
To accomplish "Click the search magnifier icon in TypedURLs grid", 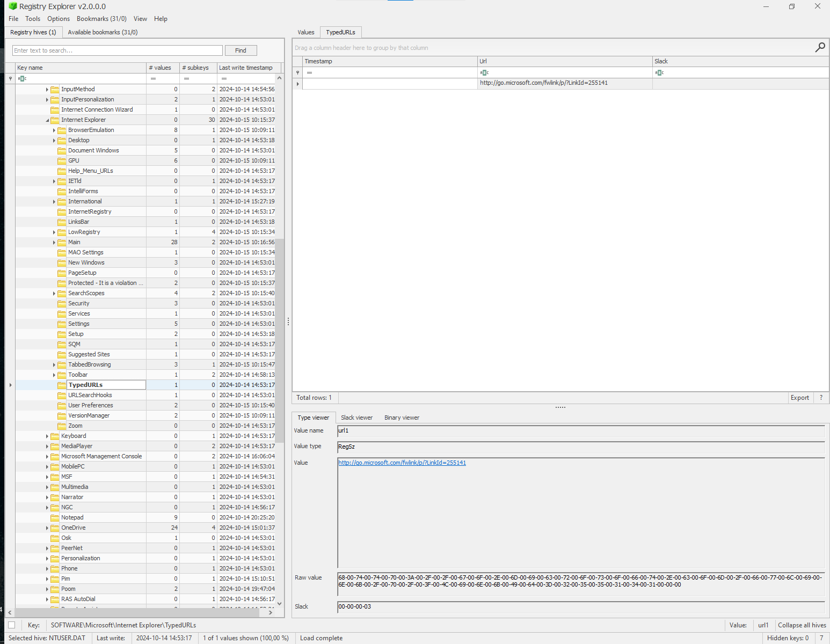I will (x=820, y=48).
